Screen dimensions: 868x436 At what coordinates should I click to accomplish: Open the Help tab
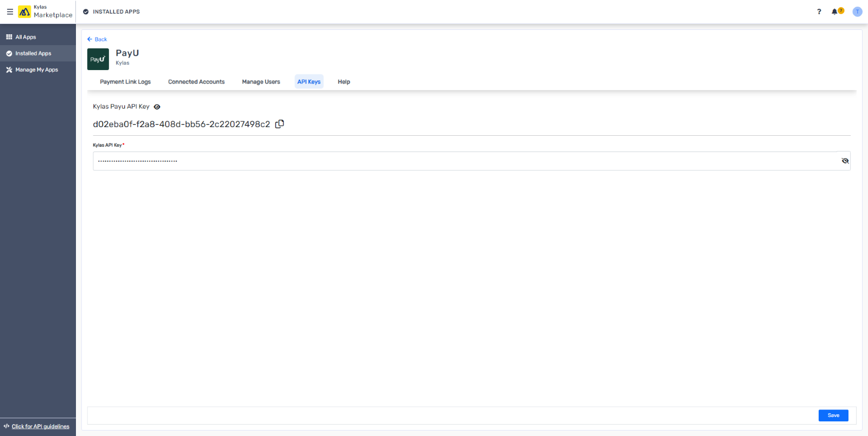pos(344,82)
